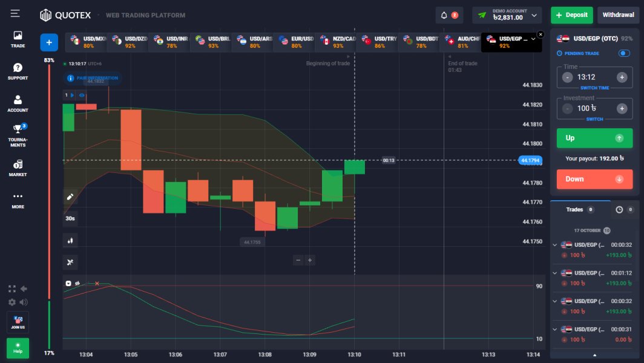Open the hamburger menu
This screenshot has width=644, height=363.
(15, 13)
